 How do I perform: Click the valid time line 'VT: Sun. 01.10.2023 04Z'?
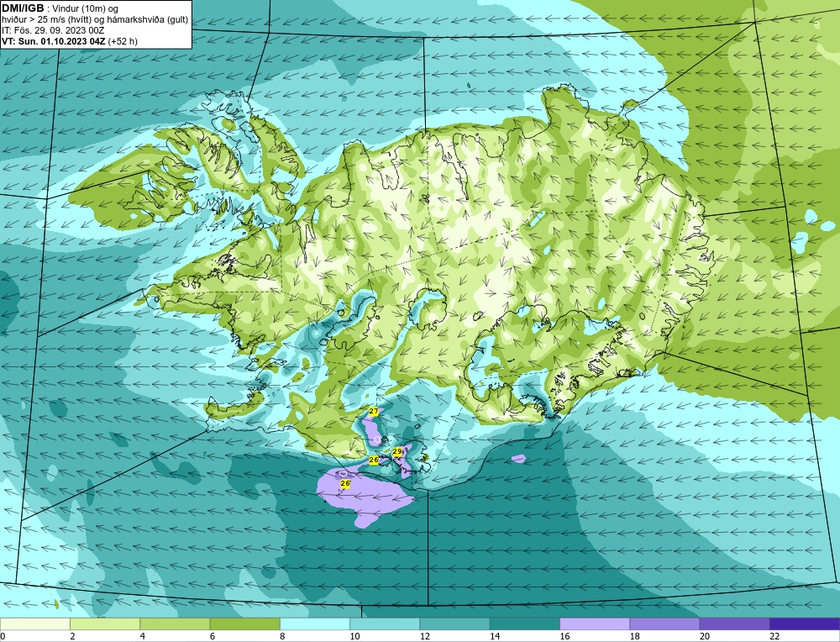(x=55, y=41)
